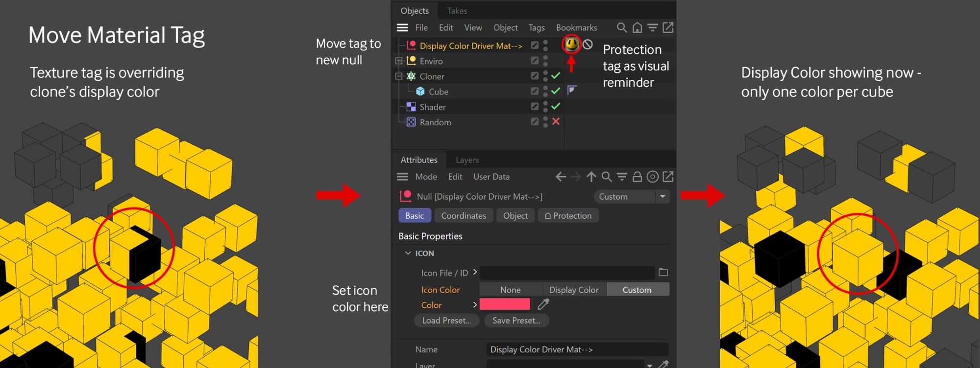This screenshot has width=980, height=368.
Task: Enable the Random effector via red X
Action: [x=556, y=121]
